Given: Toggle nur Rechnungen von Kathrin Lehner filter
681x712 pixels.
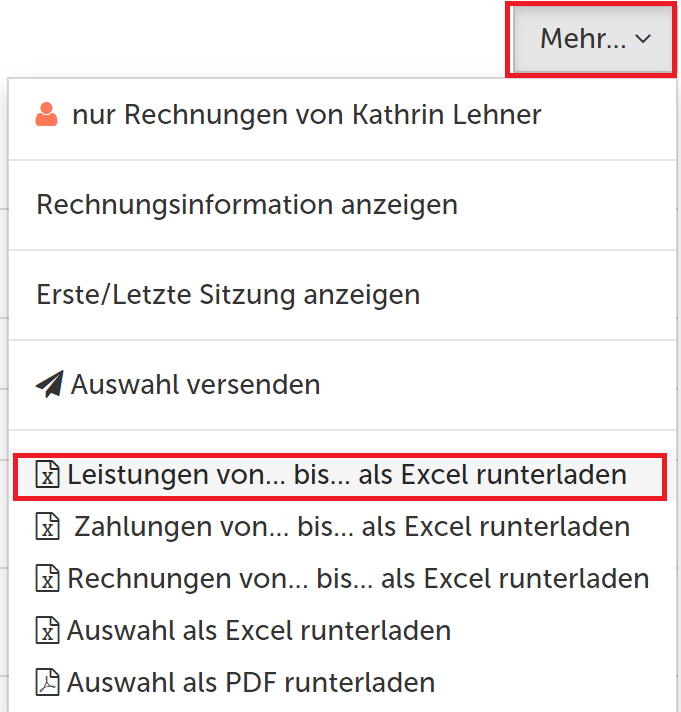Looking at the screenshot, I should 306,115.
